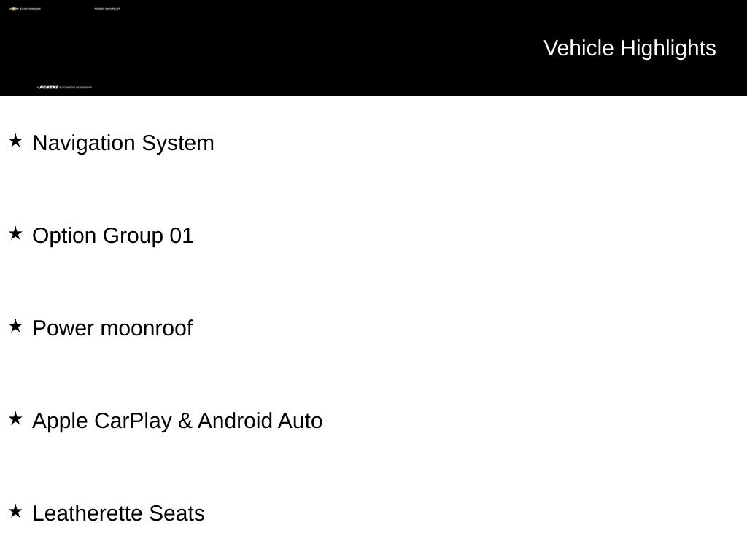Click the star beside Leatherette Seats
The image size is (747, 560).
pos(16,511)
